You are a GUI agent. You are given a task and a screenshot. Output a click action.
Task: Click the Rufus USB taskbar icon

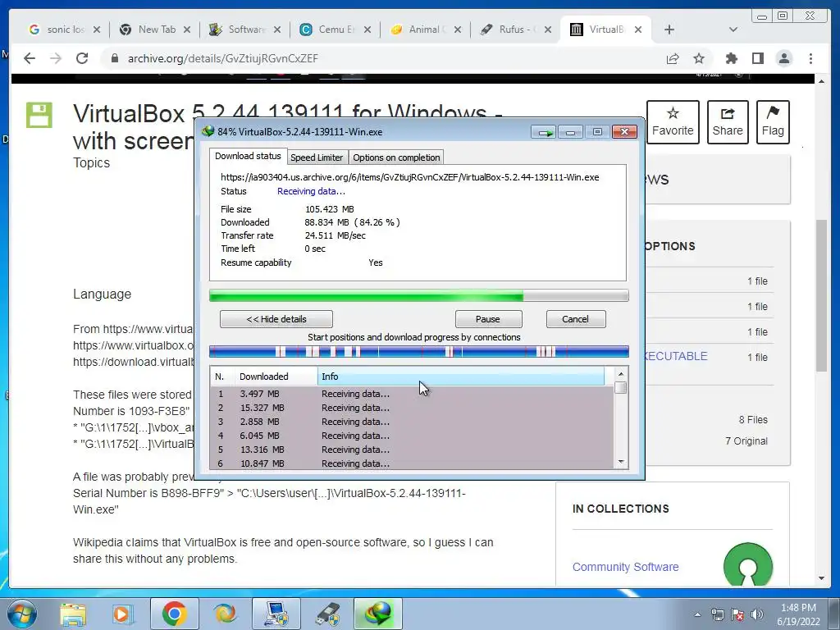tap(328, 614)
